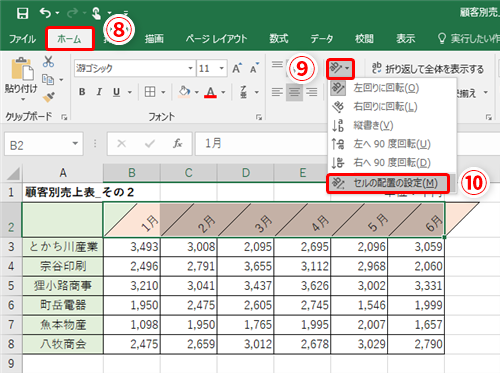Open the Orientation button dropdown
The height and width of the screenshot is (373, 500).
click(x=340, y=69)
